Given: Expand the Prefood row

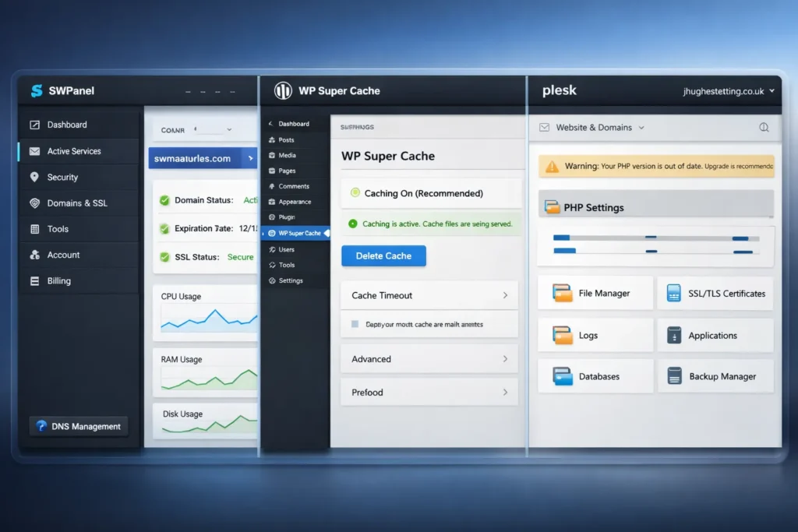Looking at the screenshot, I should pyautogui.click(x=429, y=392).
